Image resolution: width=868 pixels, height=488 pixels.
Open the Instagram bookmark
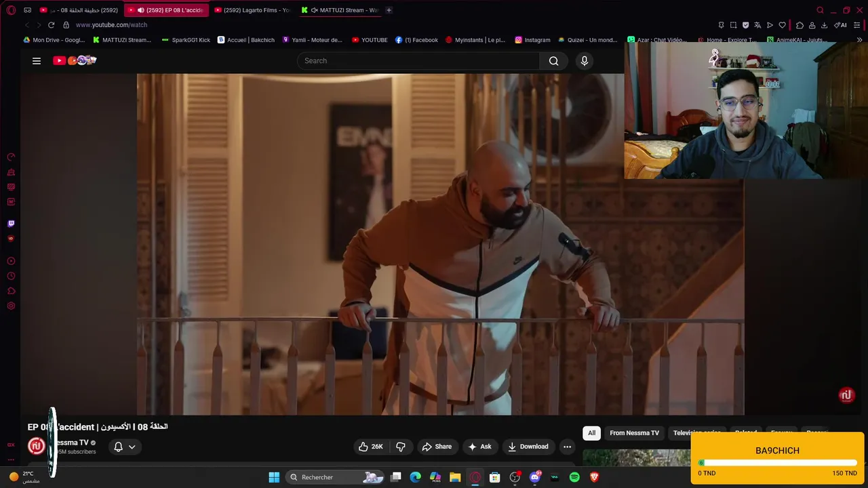point(532,40)
